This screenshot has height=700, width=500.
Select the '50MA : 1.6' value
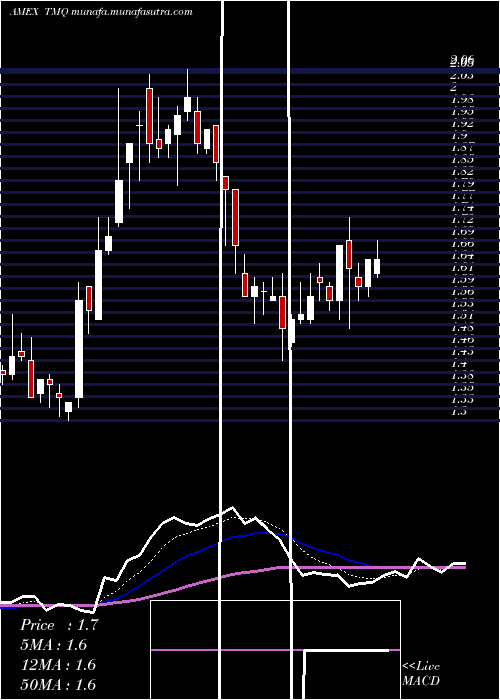(58, 684)
